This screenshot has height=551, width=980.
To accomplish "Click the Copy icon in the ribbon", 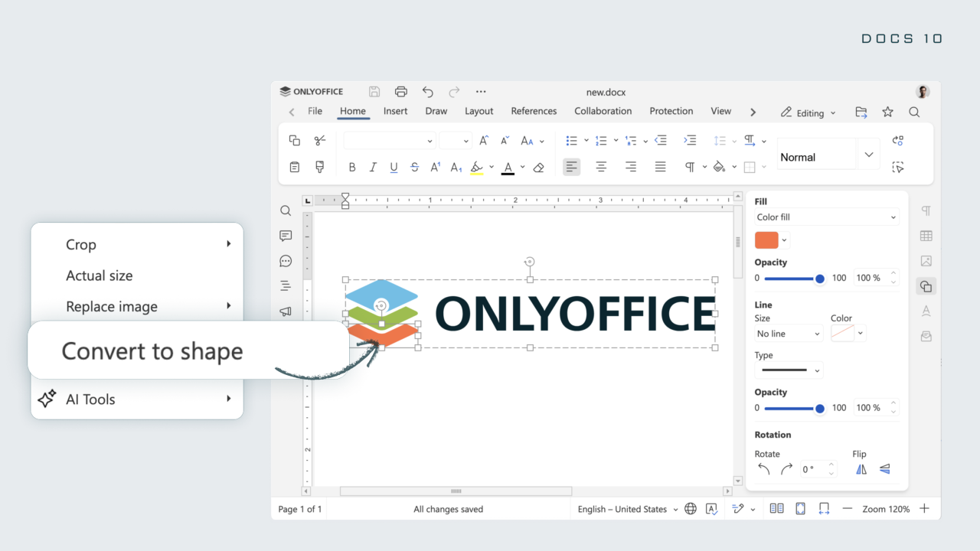I will click(295, 141).
